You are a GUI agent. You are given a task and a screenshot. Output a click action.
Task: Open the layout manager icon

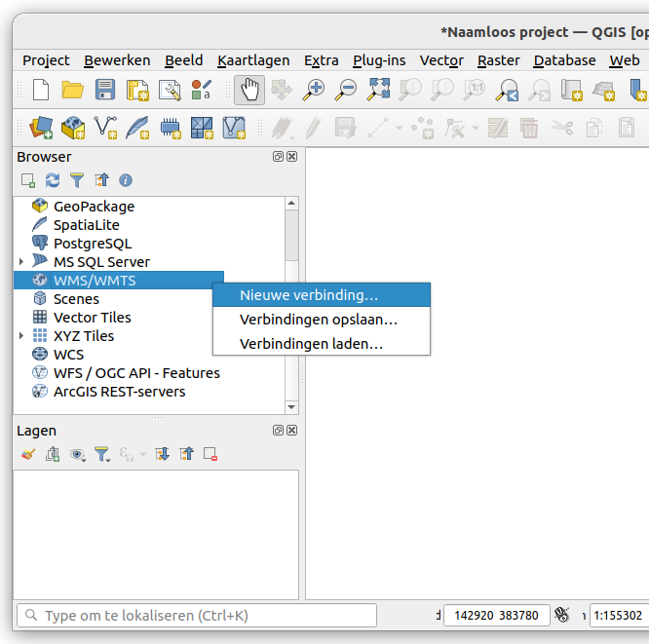point(170,91)
